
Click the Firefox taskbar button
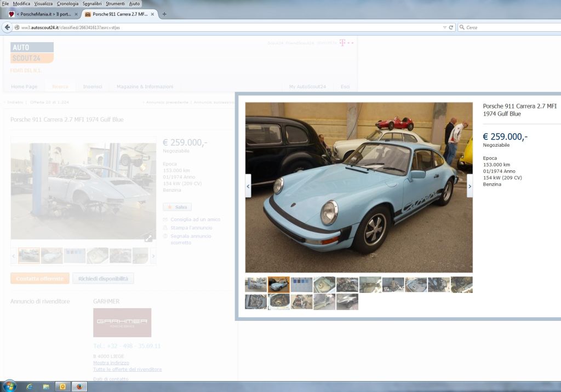pyautogui.click(x=79, y=387)
